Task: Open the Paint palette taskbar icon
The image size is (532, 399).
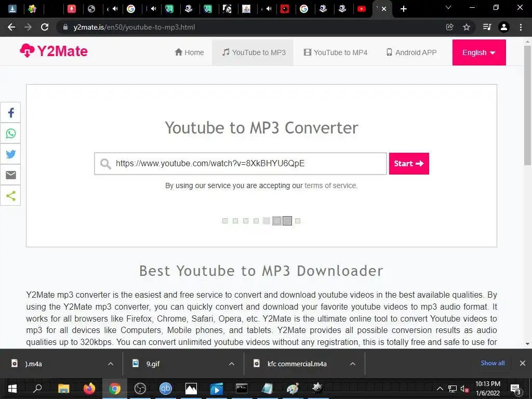Action: point(292,389)
